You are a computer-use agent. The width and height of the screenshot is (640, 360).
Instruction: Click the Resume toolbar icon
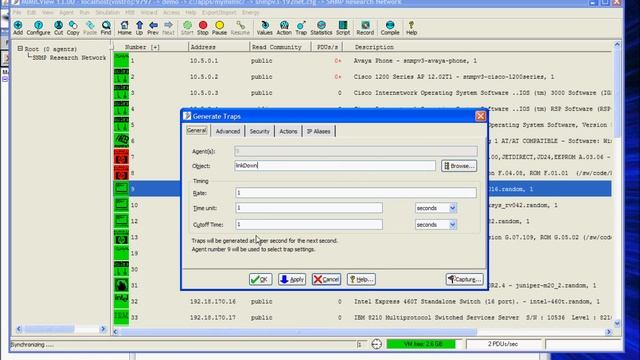240,28
